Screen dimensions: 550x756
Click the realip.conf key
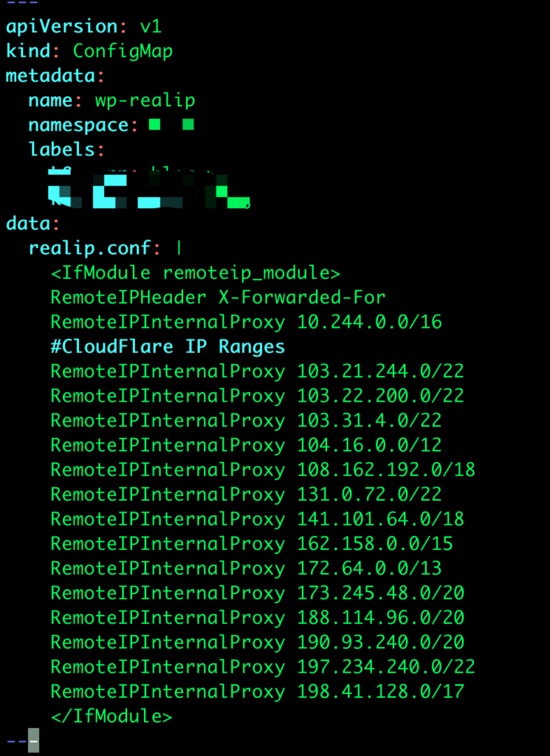pos(89,248)
